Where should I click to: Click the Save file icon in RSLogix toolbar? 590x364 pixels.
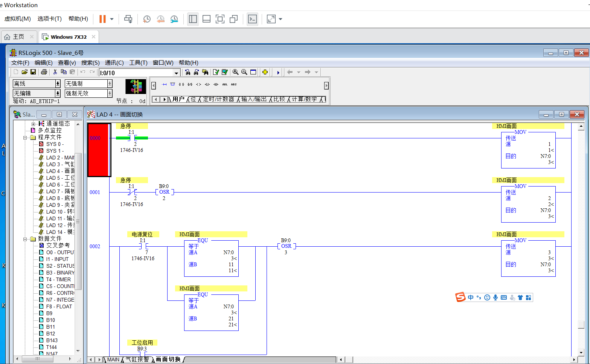[33, 72]
